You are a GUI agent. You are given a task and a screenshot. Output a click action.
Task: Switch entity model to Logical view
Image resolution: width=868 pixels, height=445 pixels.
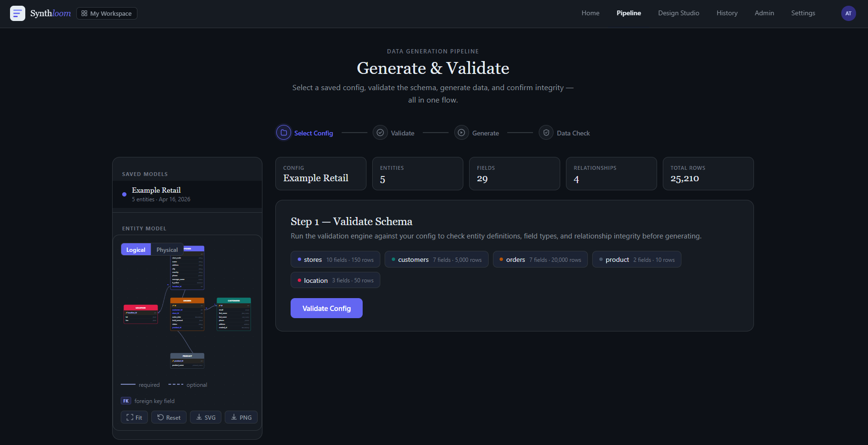(x=136, y=249)
